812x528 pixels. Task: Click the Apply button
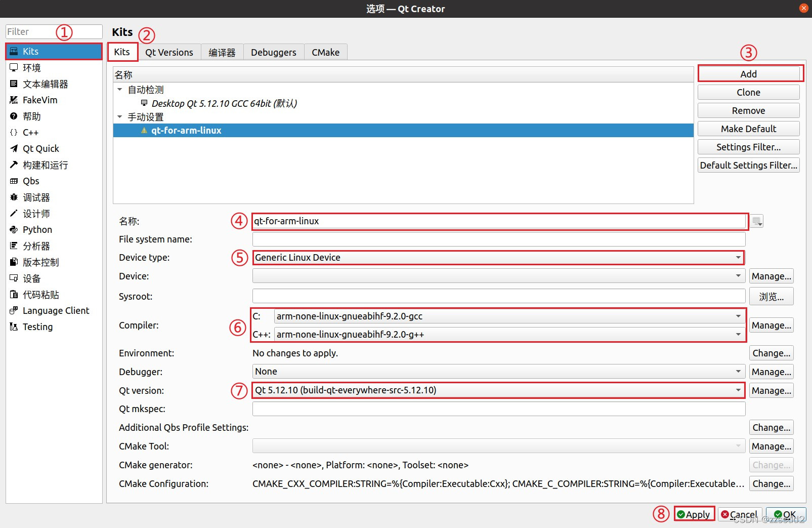click(x=694, y=514)
